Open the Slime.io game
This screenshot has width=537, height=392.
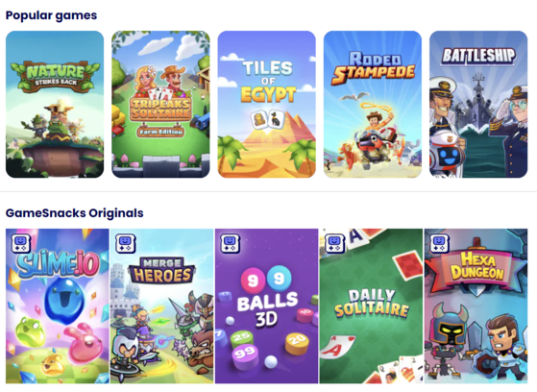(58, 306)
